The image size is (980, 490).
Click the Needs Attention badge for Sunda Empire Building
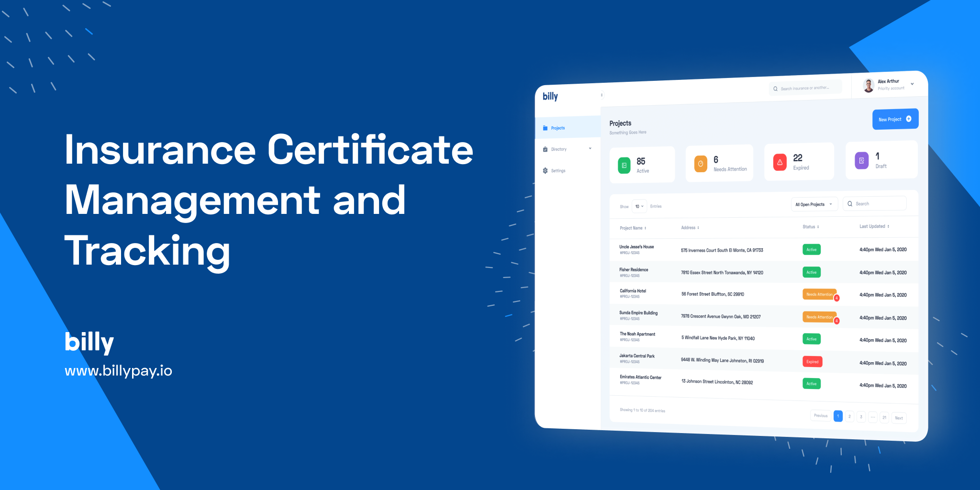pyautogui.click(x=819, y=317)
